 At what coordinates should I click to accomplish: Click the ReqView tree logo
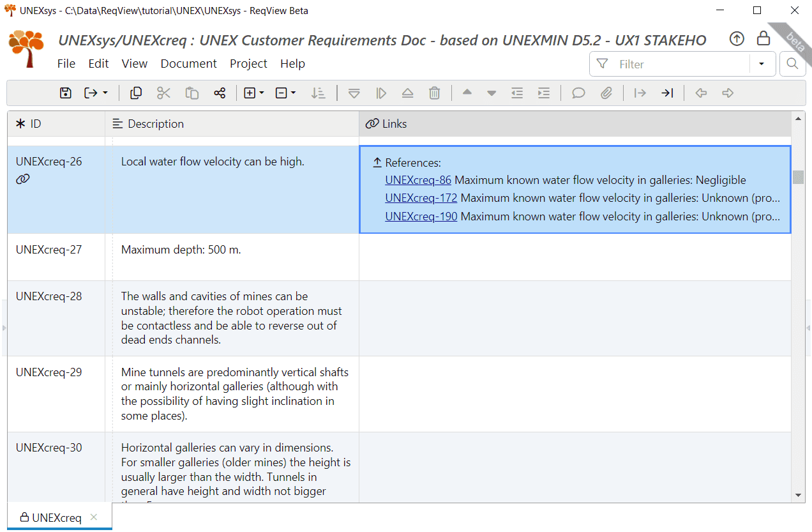[x=27, y=49]
